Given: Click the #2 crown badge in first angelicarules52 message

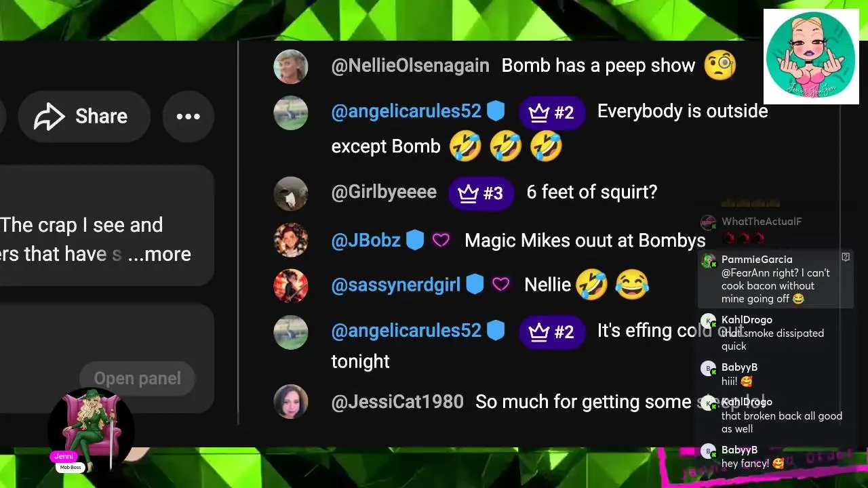Looking at the screenshot, I should point(552,113).
